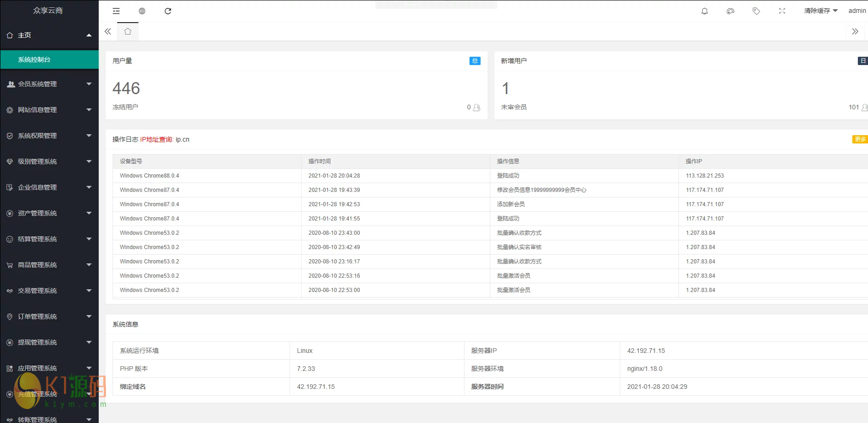Open the website globe icon
This screenshot has width=868, height=423.
click(x=142, y=11)
